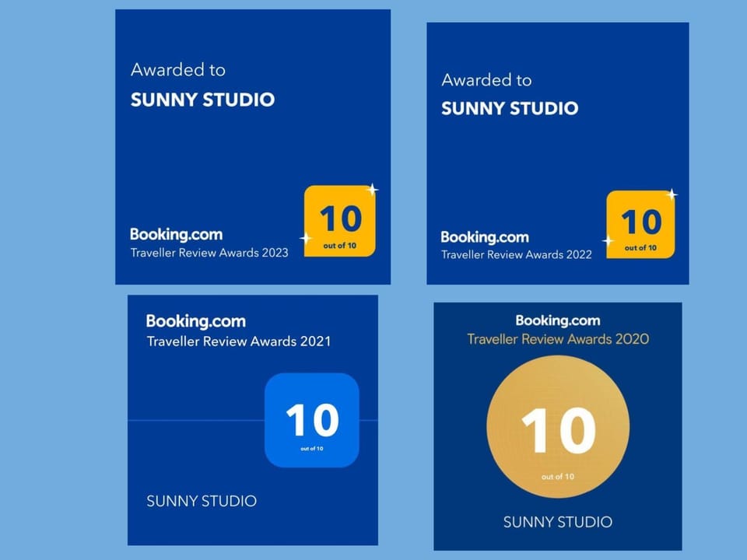Click SUNNY STUDIO text on the 2021 award
This screenshot has height=560, width=747.
click(x=202, y=501)
